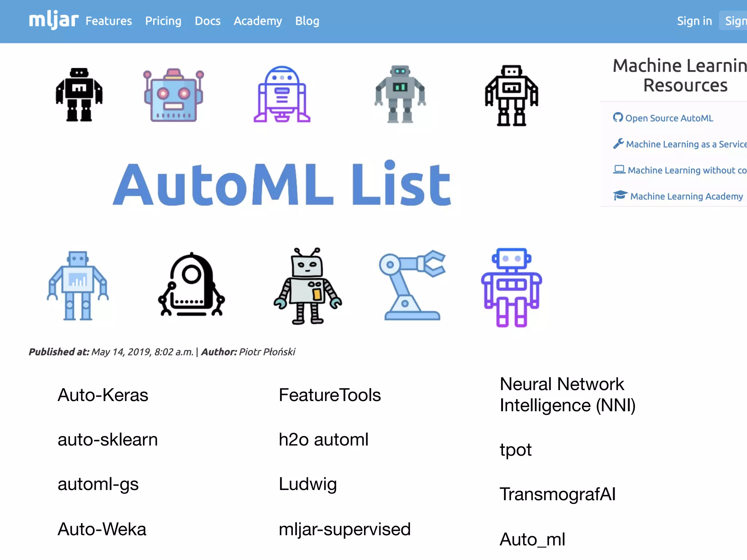Image resolution: width=747 pixels, height=560 pixels.
Task: Click the cartoon robot with teal claws
Action: point(307,286)
